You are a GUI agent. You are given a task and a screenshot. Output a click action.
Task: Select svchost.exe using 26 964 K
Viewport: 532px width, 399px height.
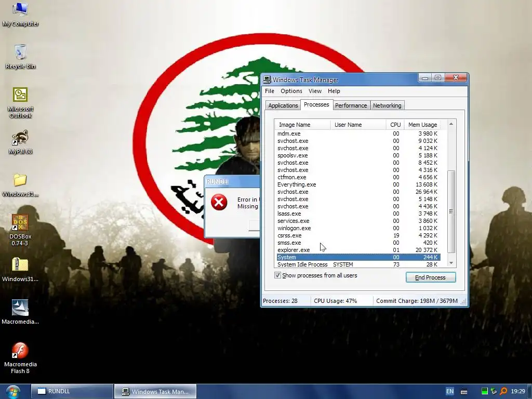358,192
